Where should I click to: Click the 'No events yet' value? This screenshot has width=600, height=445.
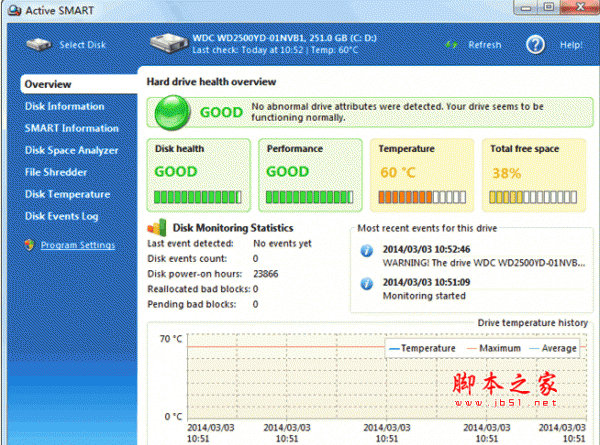coord(282,243)
